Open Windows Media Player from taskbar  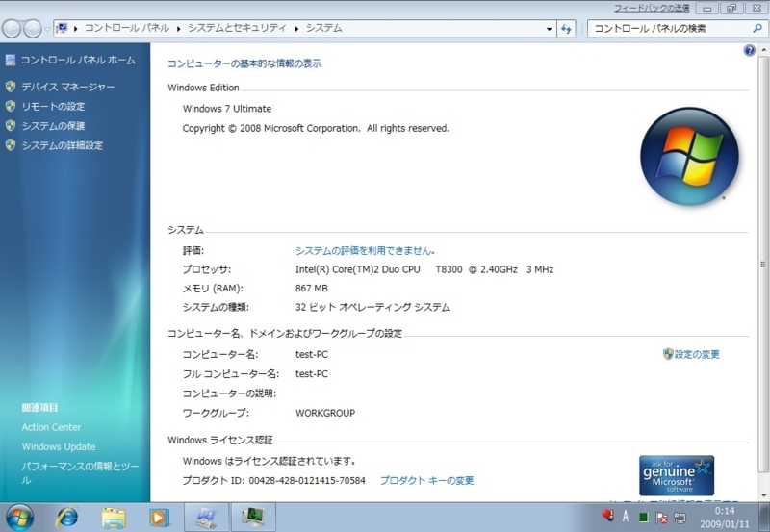(x=159, y=518)
